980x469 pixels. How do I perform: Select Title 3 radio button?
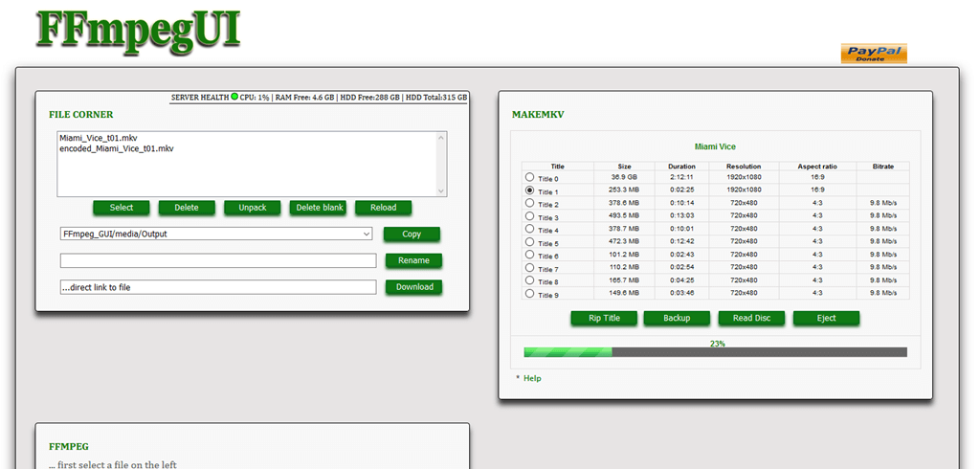530,215
